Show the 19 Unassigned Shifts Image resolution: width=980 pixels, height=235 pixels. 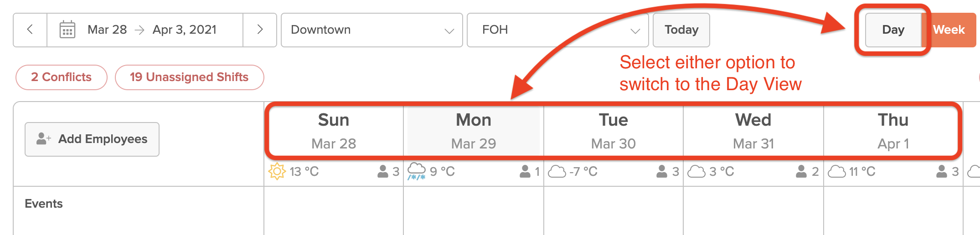pyautogui.click(x=189, y=77)
